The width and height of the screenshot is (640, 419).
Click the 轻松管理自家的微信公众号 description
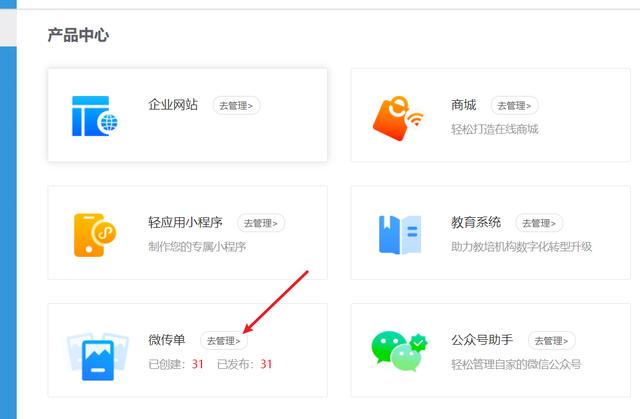tap(516, 364)
